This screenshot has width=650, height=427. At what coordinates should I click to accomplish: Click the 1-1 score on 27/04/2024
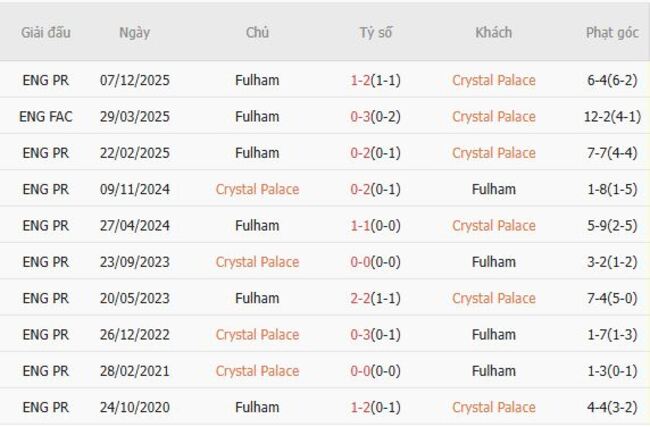(x=361, y=225)
